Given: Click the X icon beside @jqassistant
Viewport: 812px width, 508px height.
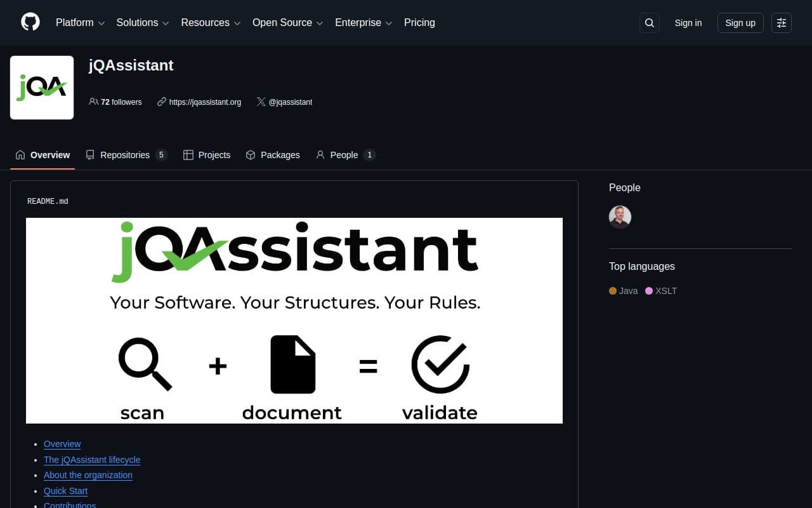Looking at the screenshot, I should 261,102.
